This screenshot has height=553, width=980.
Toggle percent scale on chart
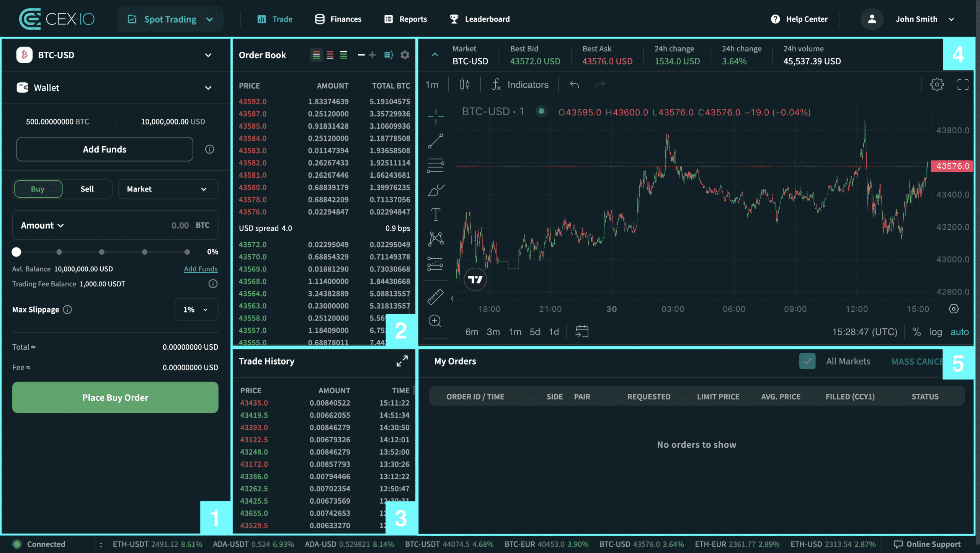916,332
